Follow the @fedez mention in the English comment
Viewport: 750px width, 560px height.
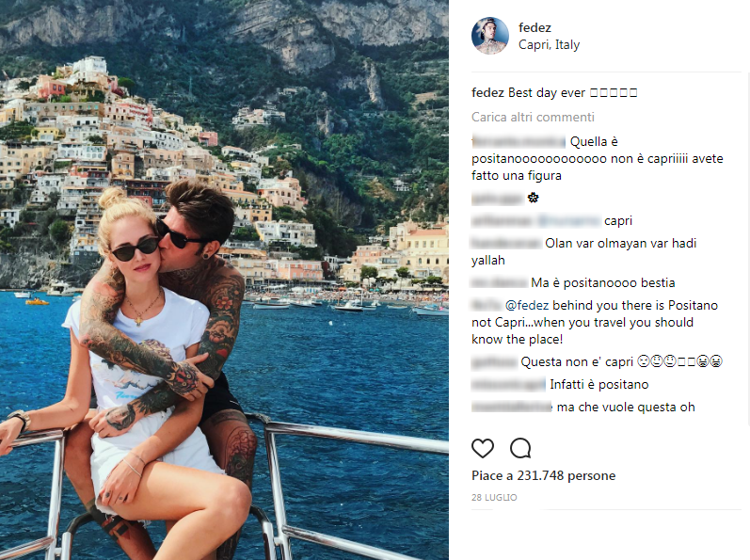[527, 305]
